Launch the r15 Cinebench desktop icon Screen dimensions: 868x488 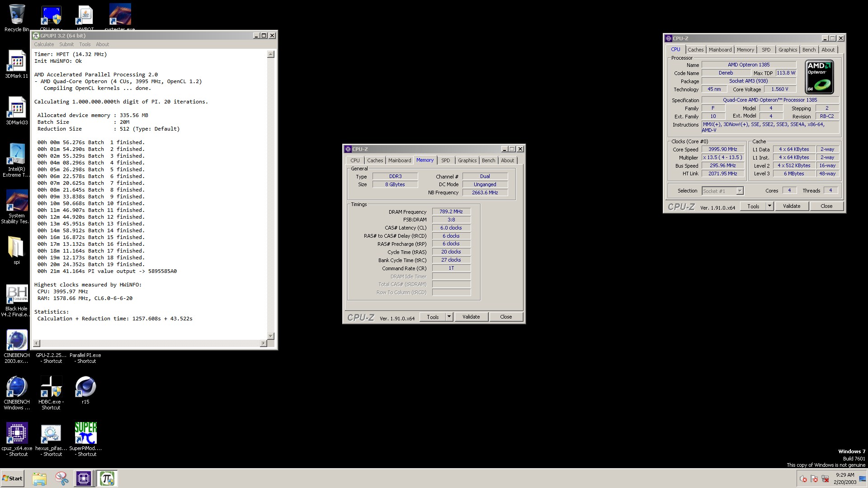tap(85, 390)
